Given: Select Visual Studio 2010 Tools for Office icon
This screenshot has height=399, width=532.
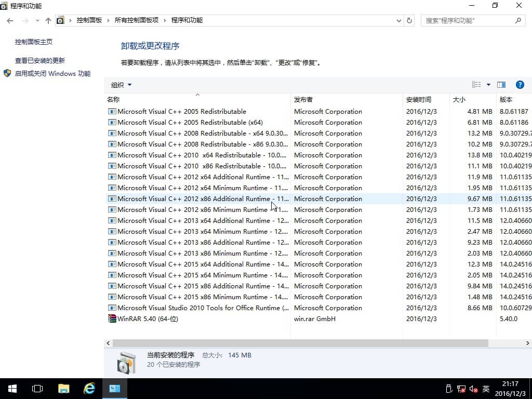Looking at the screenshot, I should 112,308.
